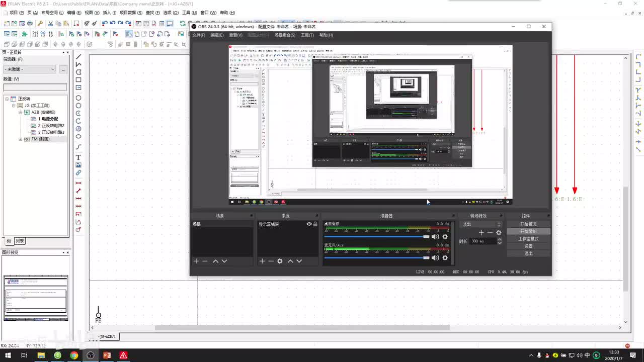Collapse the JG (加工工段) tree node
The width and height of the screenshot is (644, 362).
[14, 106]
